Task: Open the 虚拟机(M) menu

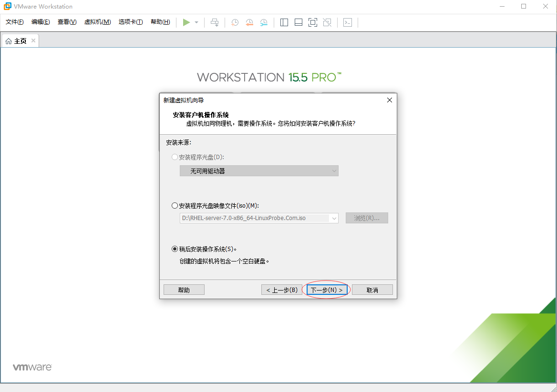Action: point(97,22)
